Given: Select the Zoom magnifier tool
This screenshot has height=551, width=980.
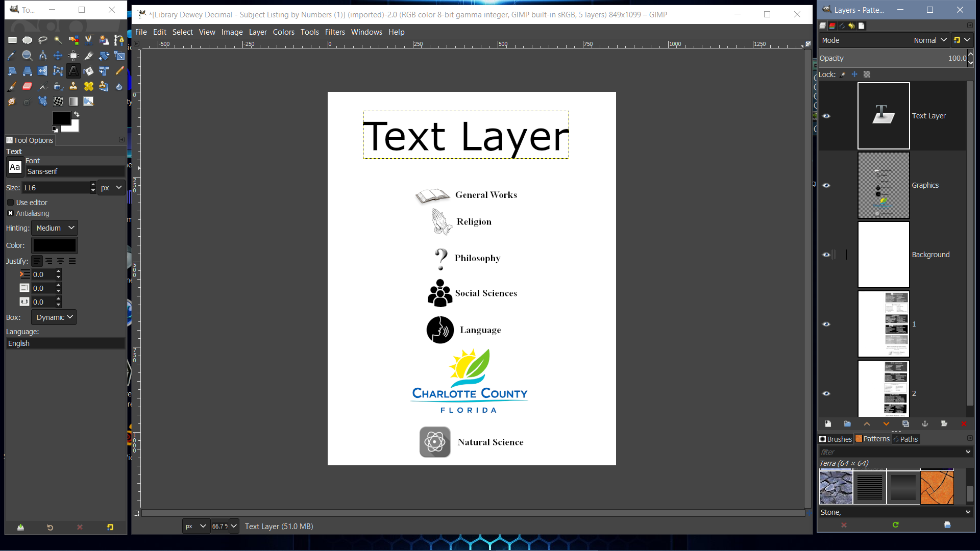Looking at the screenshot, I should coord(28,55).
